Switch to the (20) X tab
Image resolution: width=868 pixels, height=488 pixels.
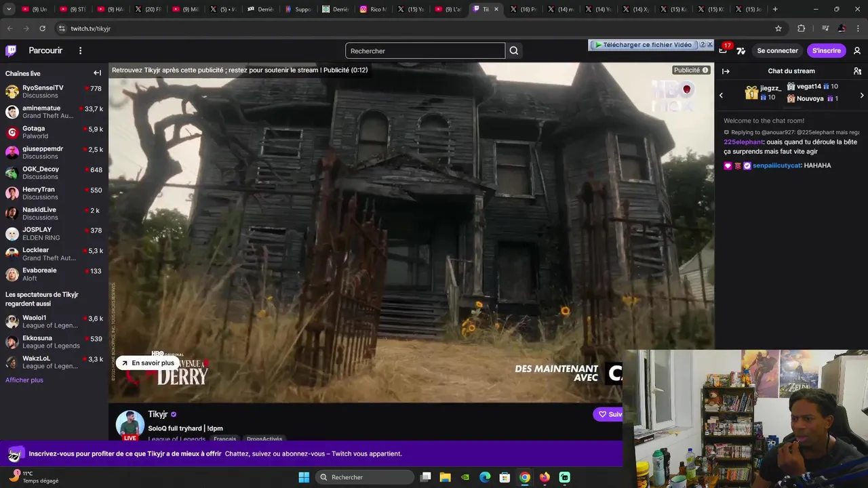(148, 9)
